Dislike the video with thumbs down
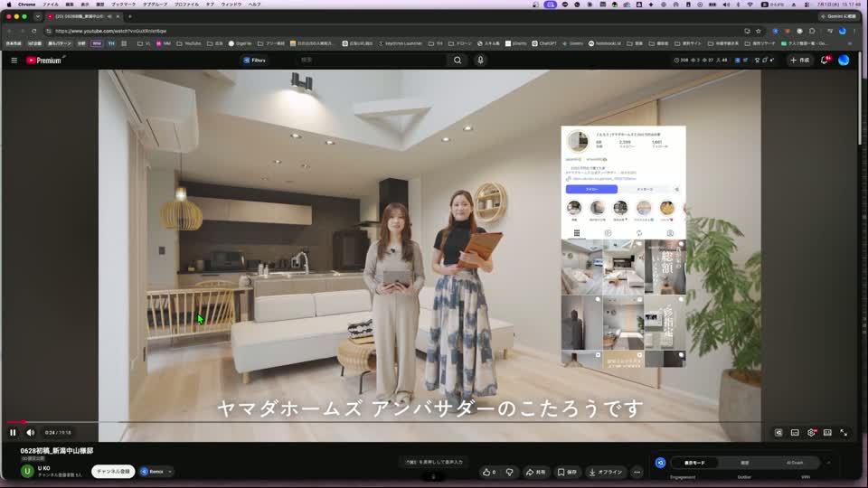Screen dimensions: 868x488 coord(510,472)
